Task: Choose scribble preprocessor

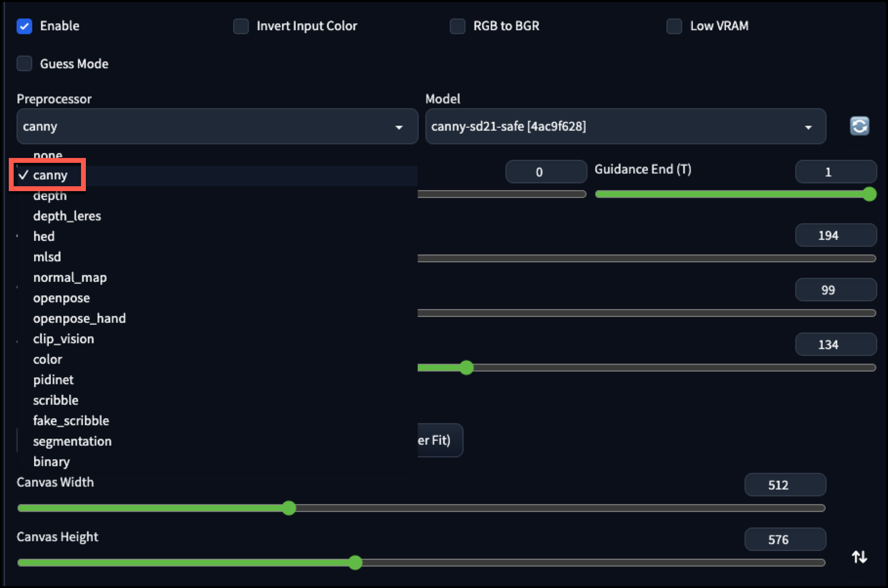Action: [x=217, y=400]
